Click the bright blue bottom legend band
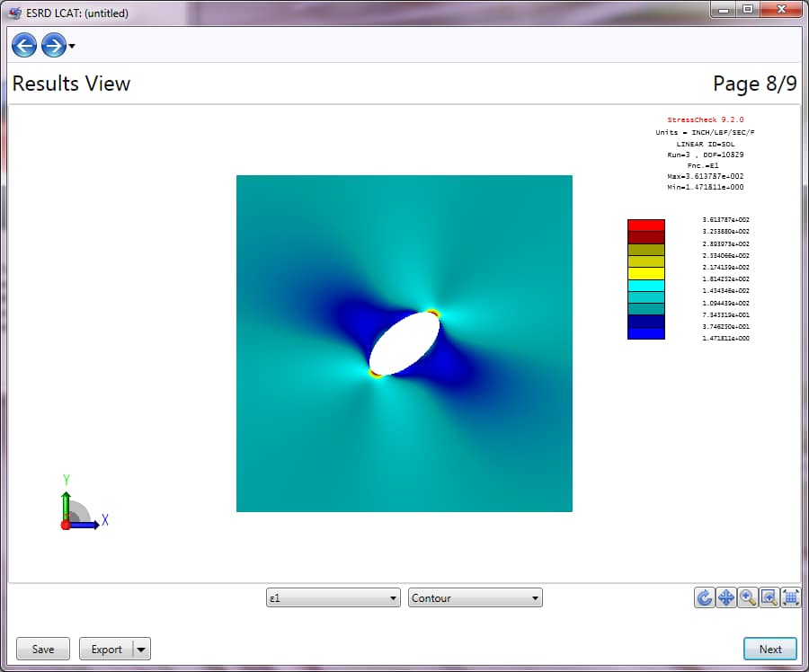This screenshot has height=672, width=809. coord(645,333)
